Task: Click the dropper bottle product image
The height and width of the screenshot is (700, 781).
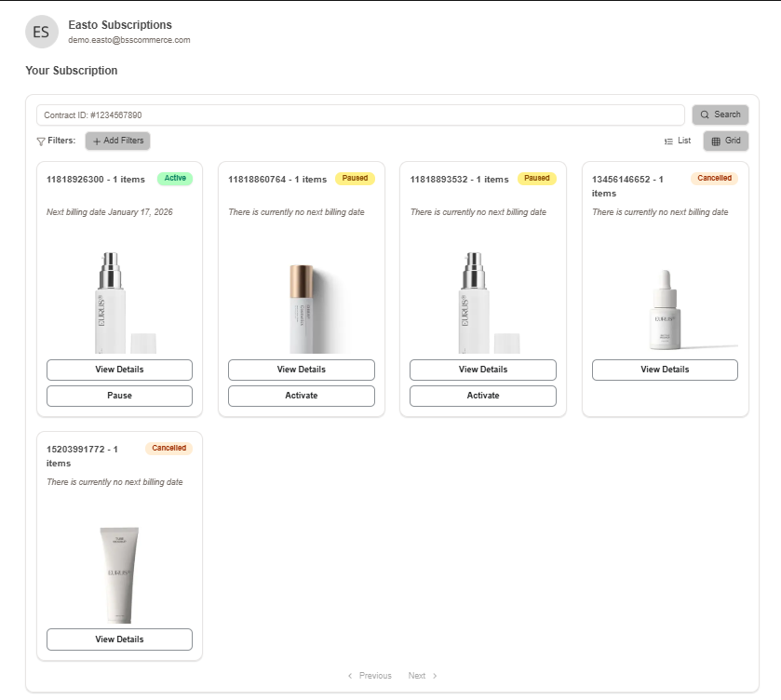Action: coord(665,310)
